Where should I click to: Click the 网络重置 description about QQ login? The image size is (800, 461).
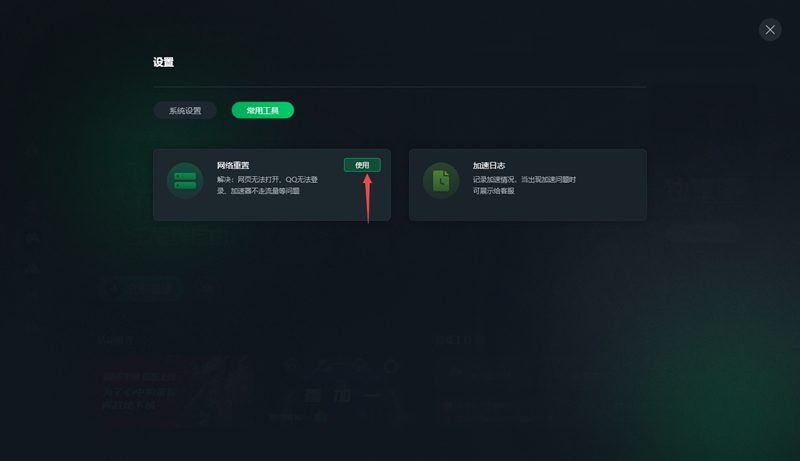267,185
